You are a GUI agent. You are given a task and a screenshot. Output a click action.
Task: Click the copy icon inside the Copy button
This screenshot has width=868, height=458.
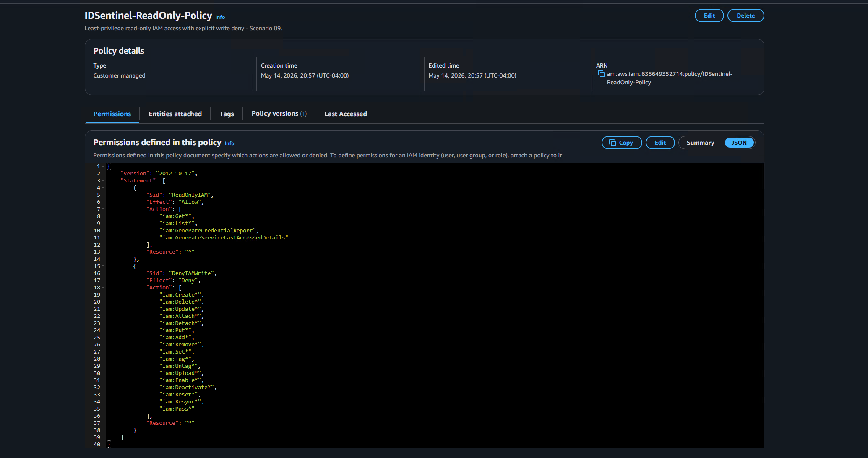612,143
